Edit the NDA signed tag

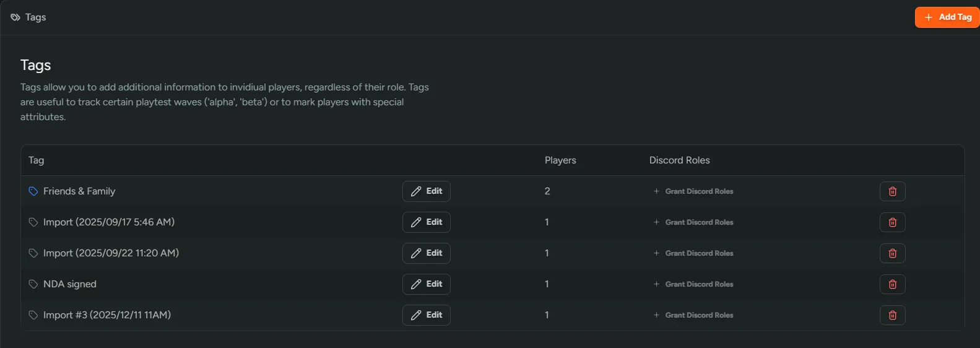tap(426, 284)
